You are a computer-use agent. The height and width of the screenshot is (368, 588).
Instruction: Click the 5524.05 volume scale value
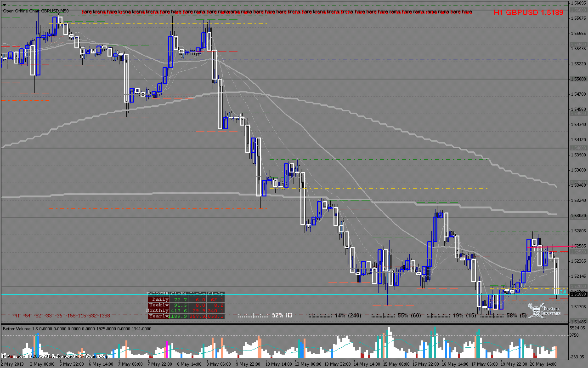[x=577, y=328]
